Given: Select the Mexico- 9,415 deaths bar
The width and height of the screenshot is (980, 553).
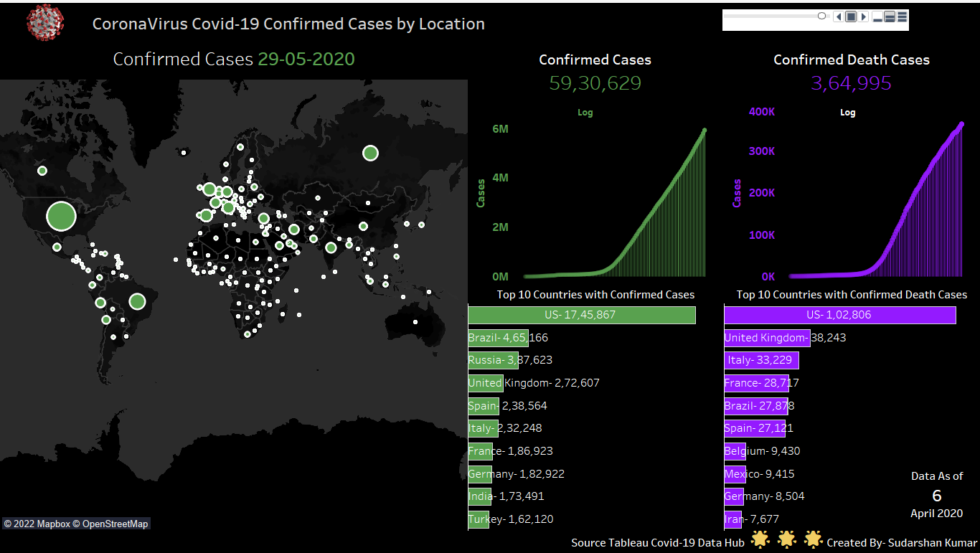Looking at the screenshot, I should [735, 474].
